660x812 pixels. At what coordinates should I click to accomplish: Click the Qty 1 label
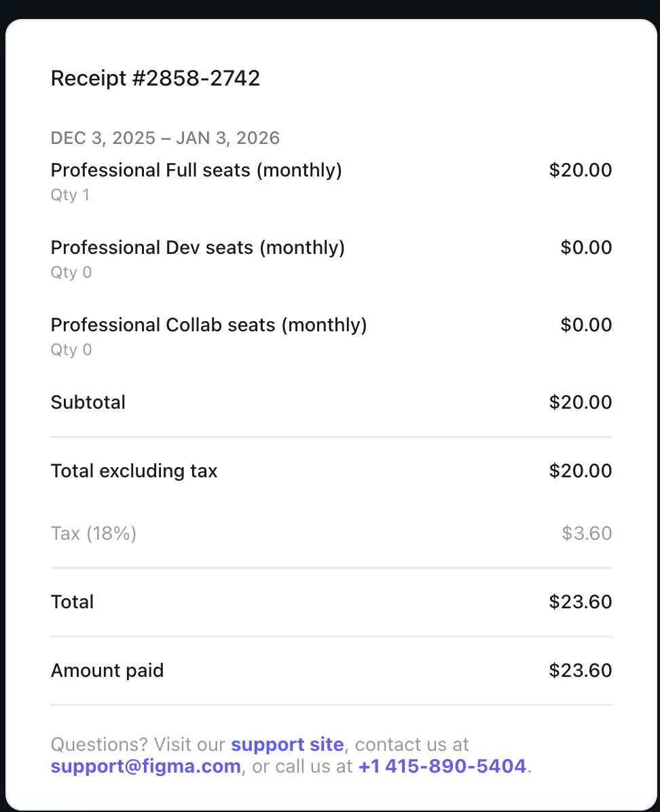pyautogui.click(x=70, y=196)
